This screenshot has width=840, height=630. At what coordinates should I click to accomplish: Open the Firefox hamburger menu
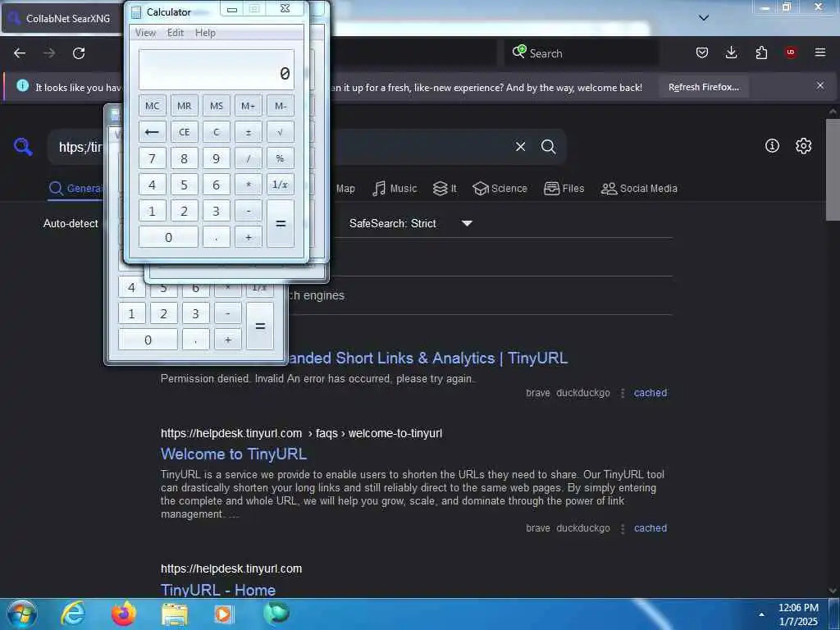tap(820, 52)
